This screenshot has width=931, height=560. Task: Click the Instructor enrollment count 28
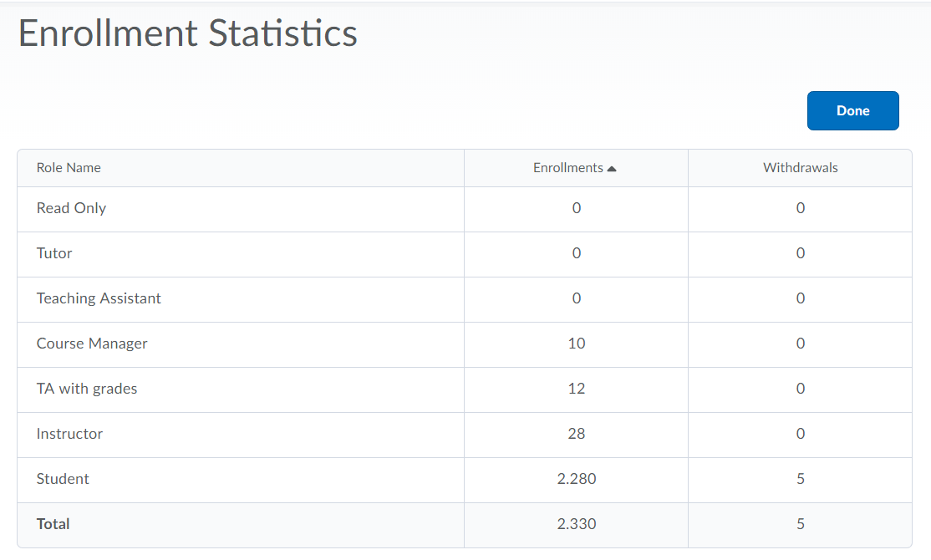click(x=576, y=434)
